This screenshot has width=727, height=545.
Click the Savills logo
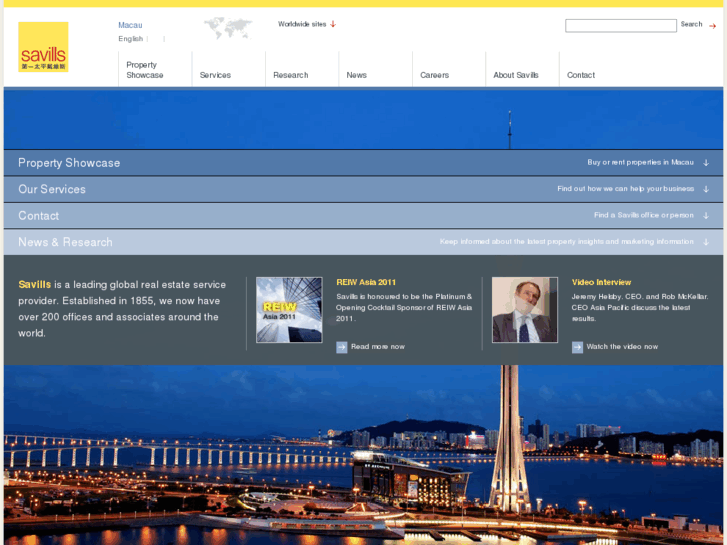(43, 47)
